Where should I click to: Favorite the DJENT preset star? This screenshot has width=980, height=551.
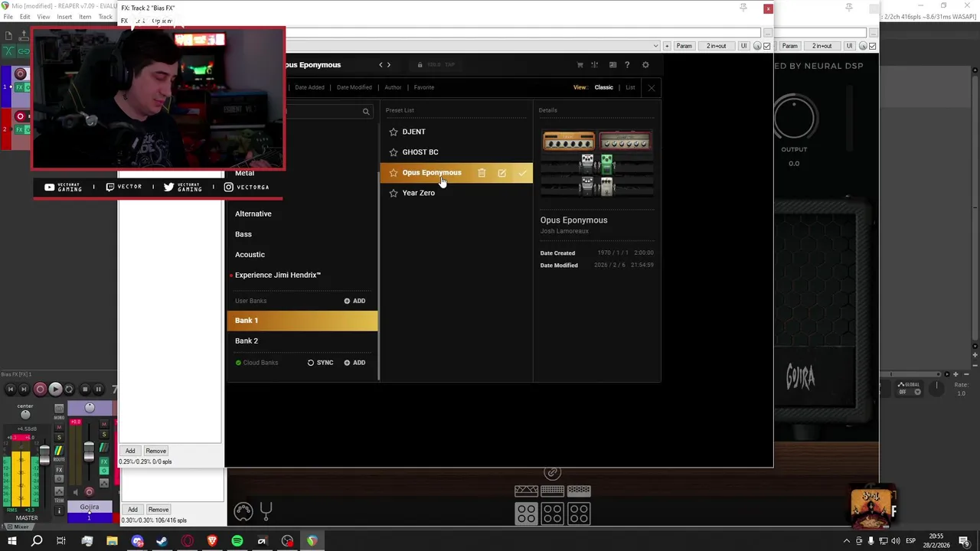394,132
